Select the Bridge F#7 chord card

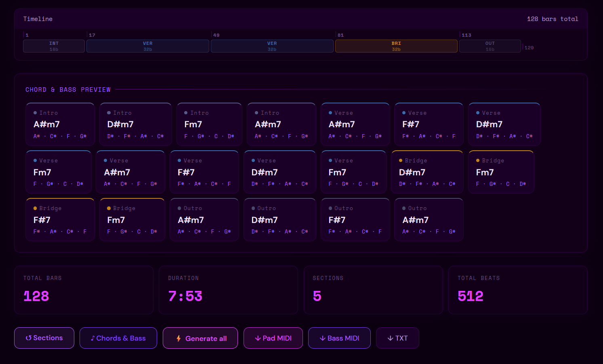[x=60, y=220]
